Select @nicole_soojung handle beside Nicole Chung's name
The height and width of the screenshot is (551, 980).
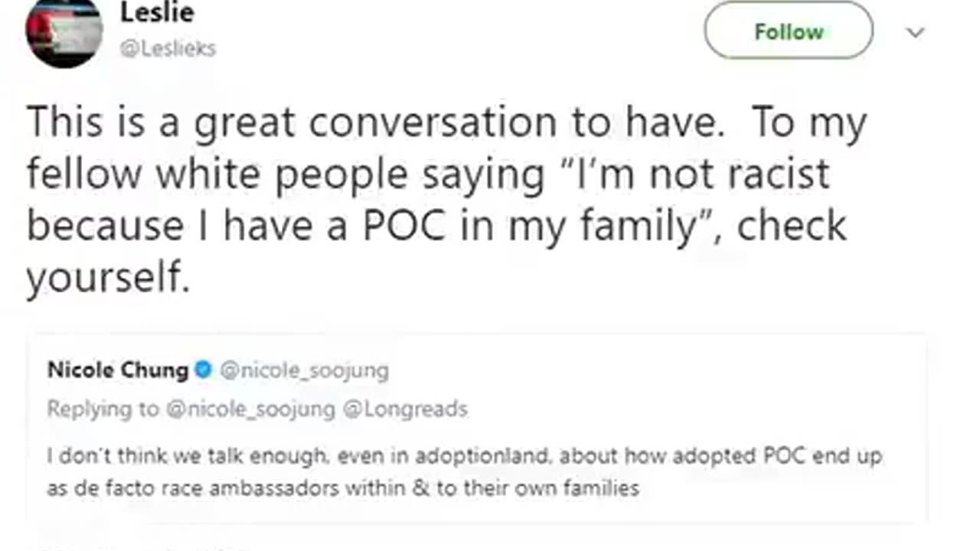tap(305, 371)
